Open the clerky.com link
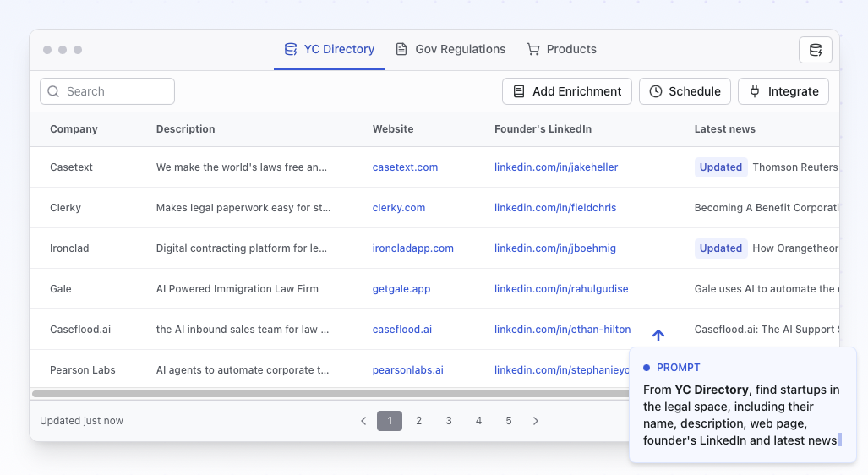 tap(399, 208)
